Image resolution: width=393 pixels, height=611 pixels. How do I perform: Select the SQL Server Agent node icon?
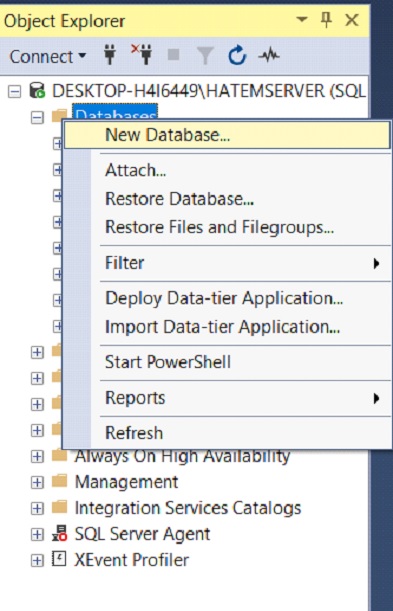(60, 533)
